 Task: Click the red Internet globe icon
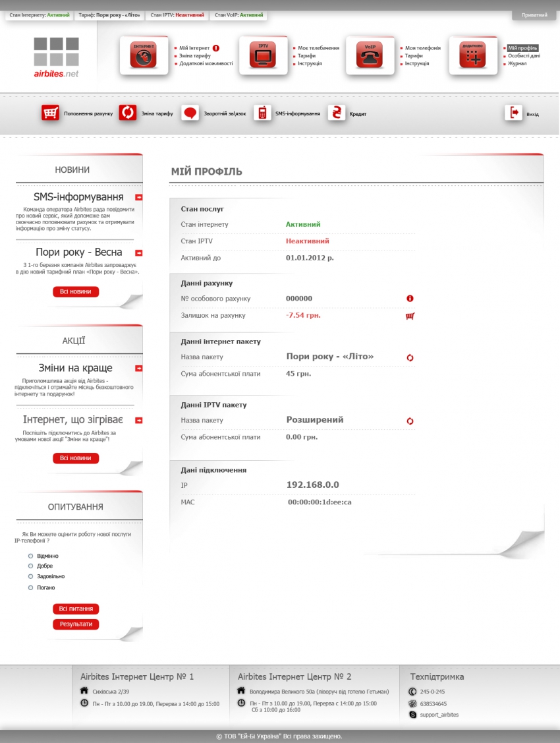coord(144,57)
